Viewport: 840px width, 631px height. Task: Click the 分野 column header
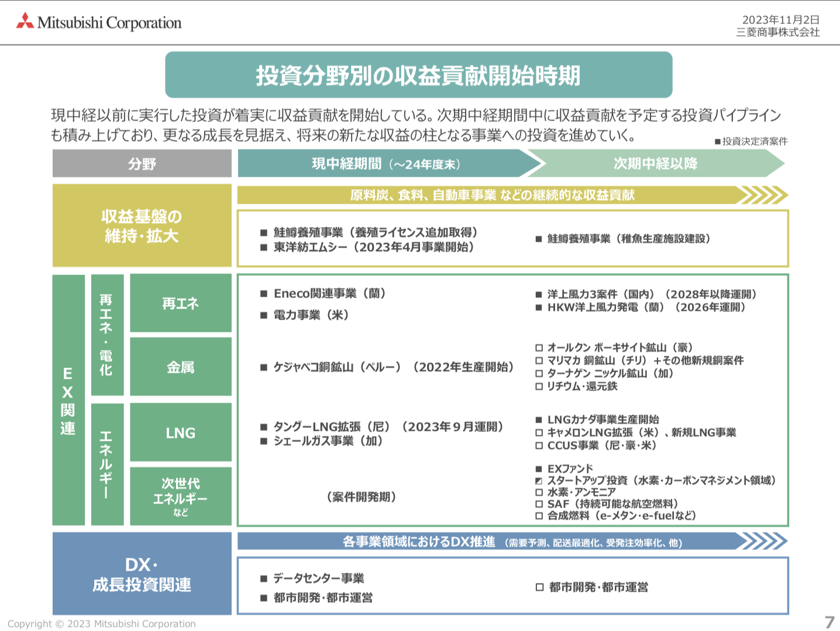pos(142,163)
